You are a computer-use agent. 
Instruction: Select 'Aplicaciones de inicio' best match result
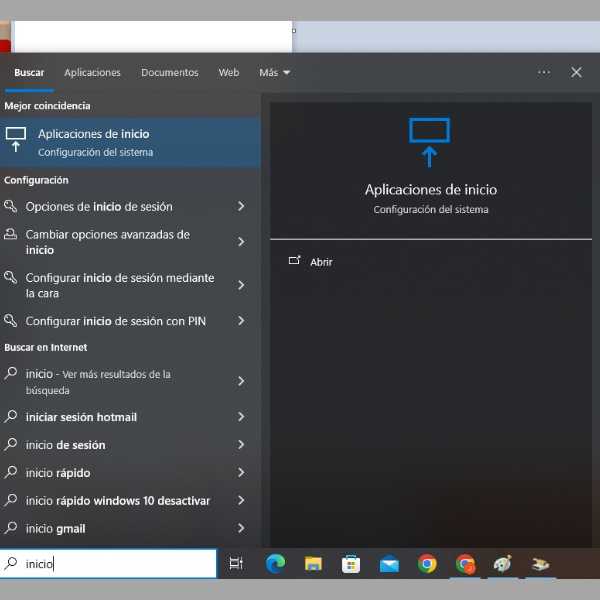click(x=130, y=142)
